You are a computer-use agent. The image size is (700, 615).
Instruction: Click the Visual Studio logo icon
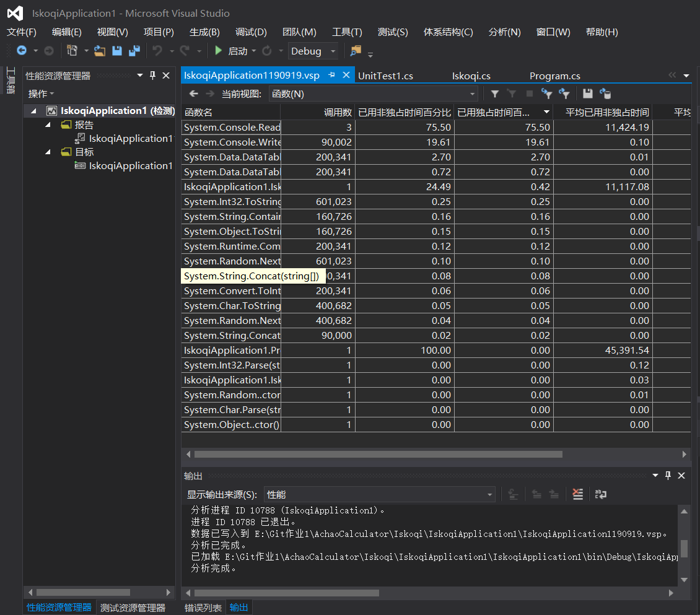tap(15, 13)
